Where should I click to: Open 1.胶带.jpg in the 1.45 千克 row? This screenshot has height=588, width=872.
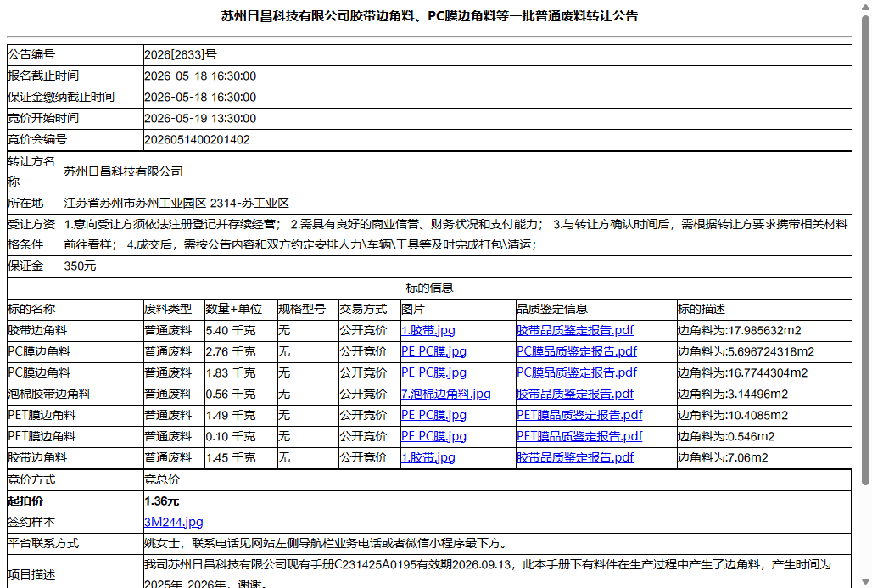tap(428, 457)
